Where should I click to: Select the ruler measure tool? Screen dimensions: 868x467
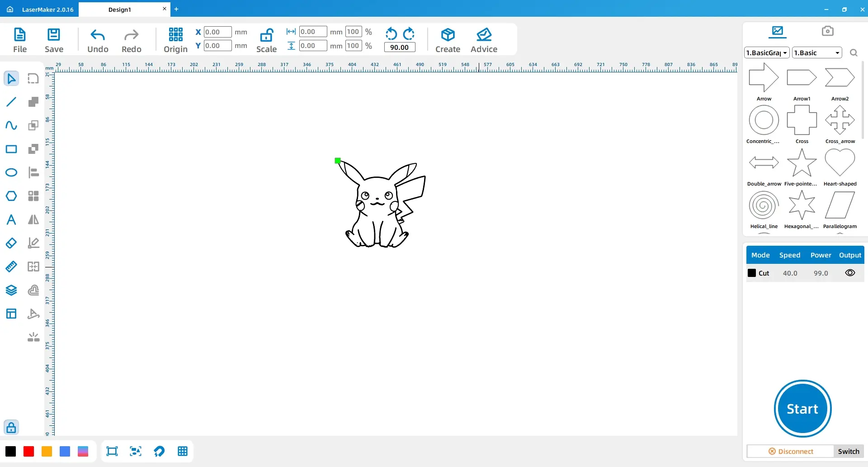click(11, 267)
